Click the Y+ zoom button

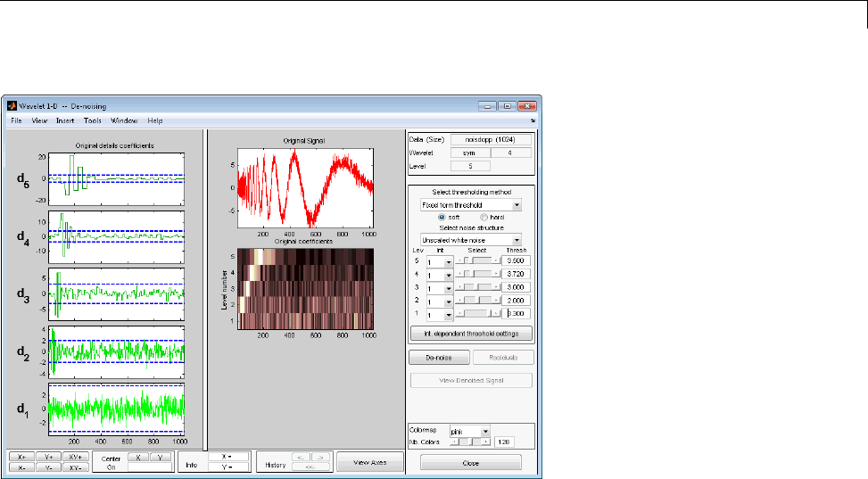(x=48, y=457)
